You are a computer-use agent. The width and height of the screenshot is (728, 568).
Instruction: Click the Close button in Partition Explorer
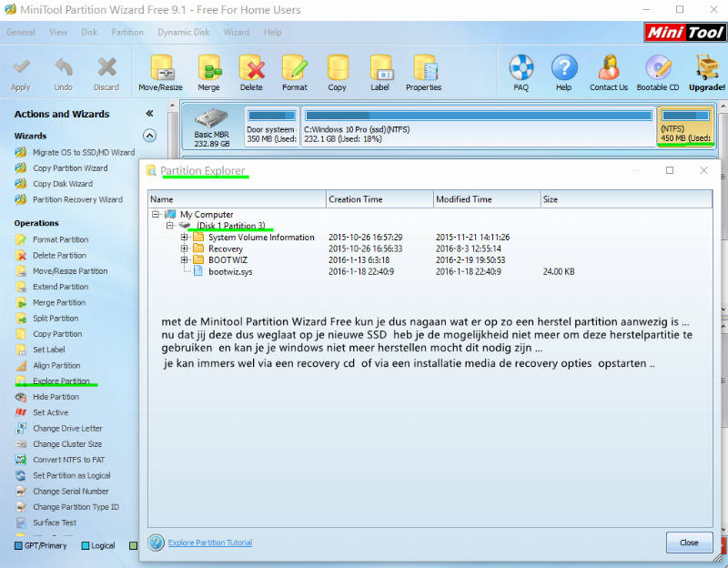689,543
